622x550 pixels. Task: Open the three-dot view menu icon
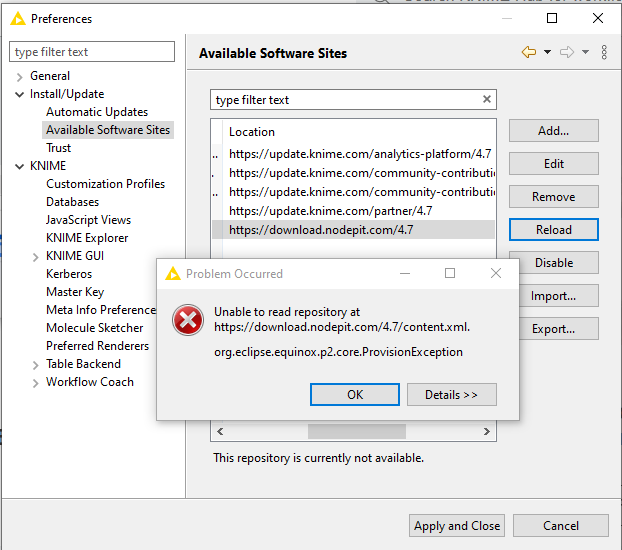tap(604, 52)
